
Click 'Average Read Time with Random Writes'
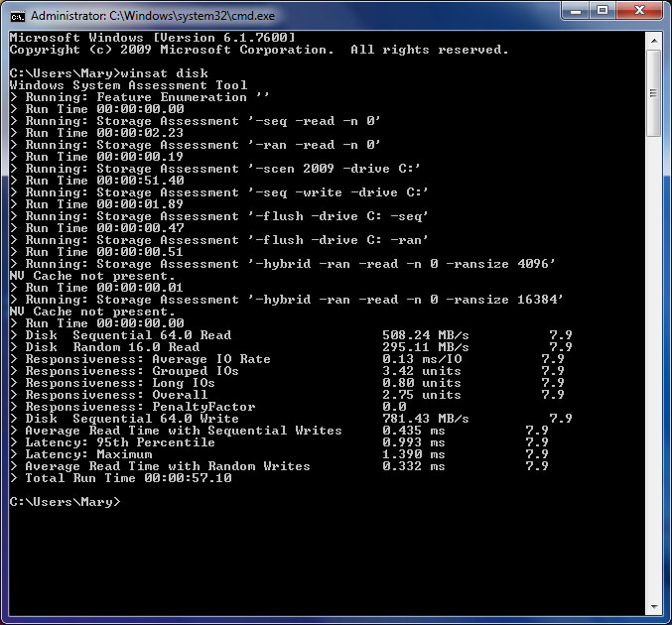coord(168,466)
